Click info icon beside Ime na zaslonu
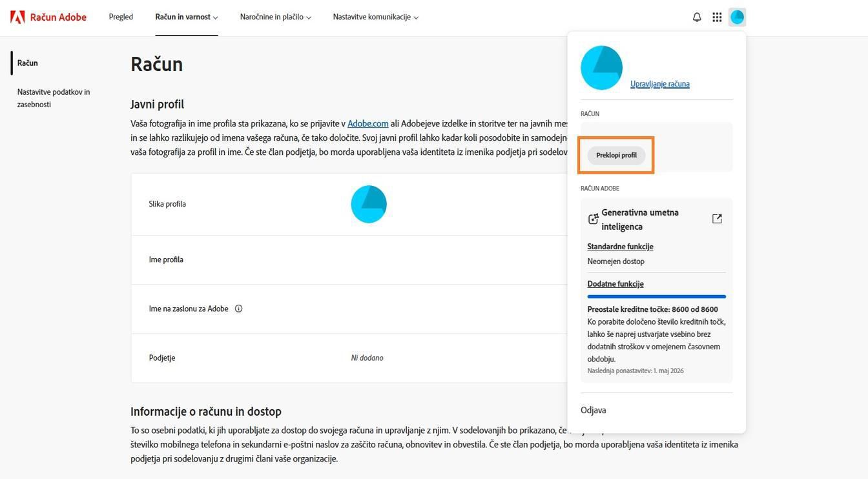The height and width of the screenshot is (479, 868). tap(238, 309)
